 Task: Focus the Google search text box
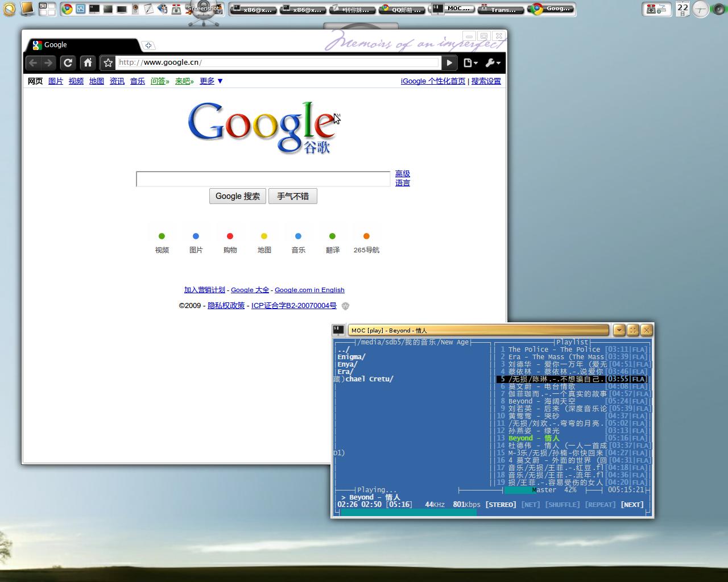tap(263, 179)
